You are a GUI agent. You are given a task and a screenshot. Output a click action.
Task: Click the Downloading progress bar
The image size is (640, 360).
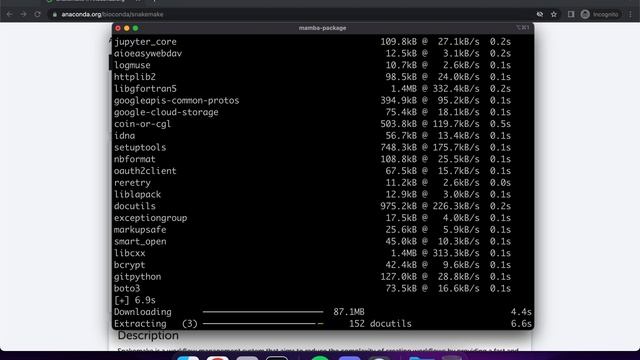[x=263, y=312]
